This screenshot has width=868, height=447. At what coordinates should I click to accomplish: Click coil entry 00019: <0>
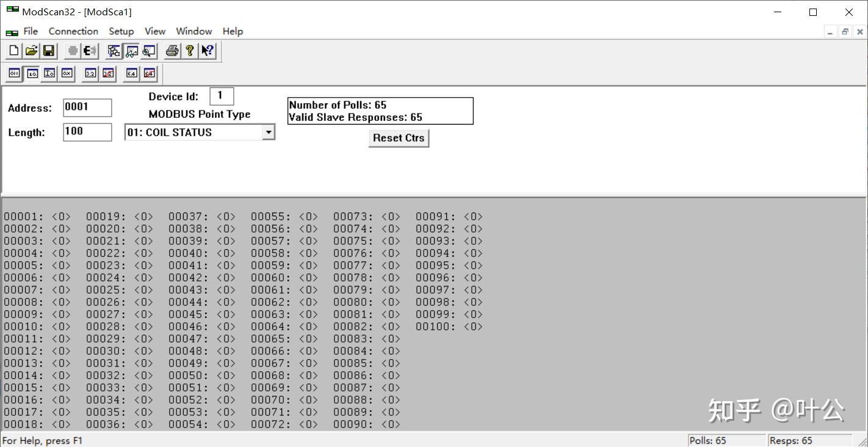pos(120,217)
